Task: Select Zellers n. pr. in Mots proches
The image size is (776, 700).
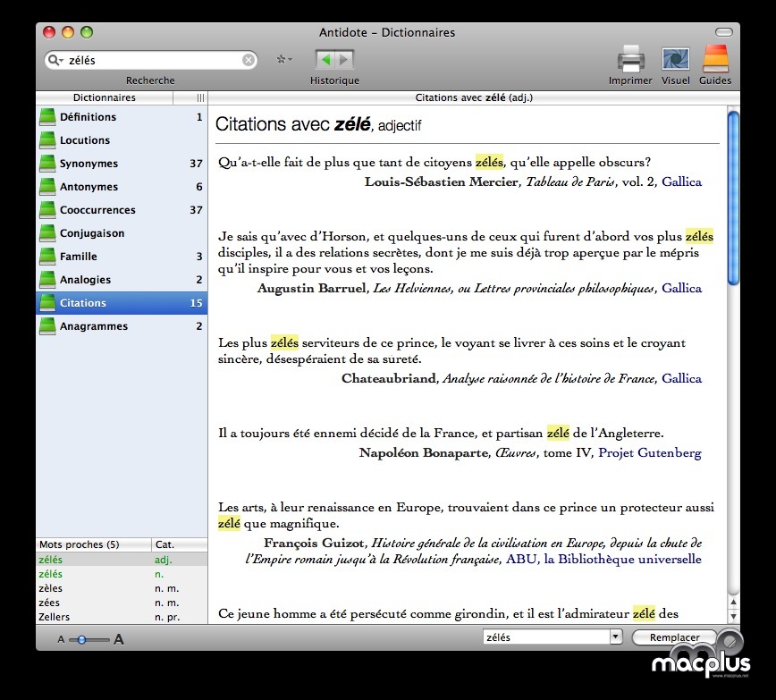Action: coord(122,617)
